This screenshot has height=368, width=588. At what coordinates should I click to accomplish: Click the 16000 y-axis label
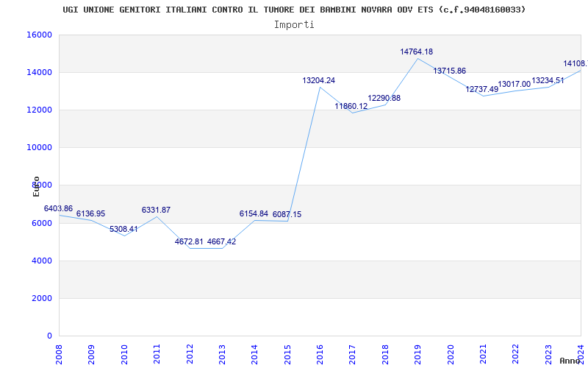(x=39, y=35)
